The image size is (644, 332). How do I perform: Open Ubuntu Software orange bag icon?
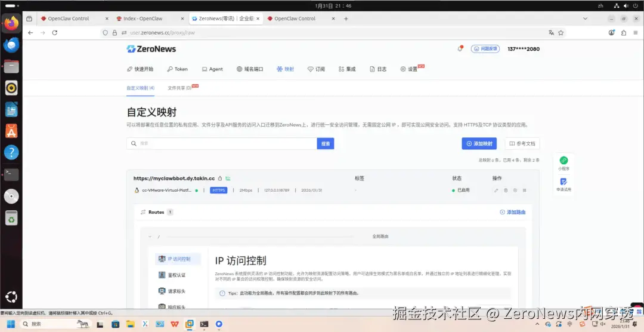click(x=11, y=131)
